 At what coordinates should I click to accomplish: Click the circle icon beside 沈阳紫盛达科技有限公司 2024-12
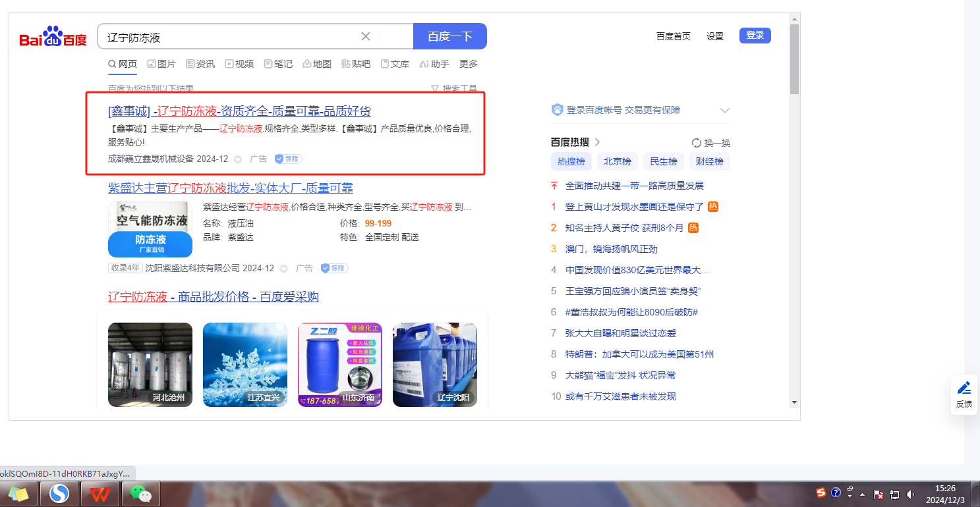coord(284,269)
